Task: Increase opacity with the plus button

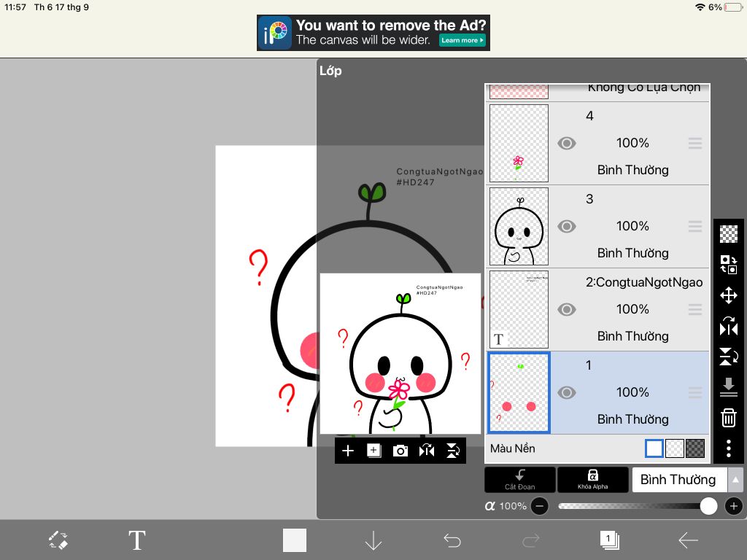Action: 734,506
